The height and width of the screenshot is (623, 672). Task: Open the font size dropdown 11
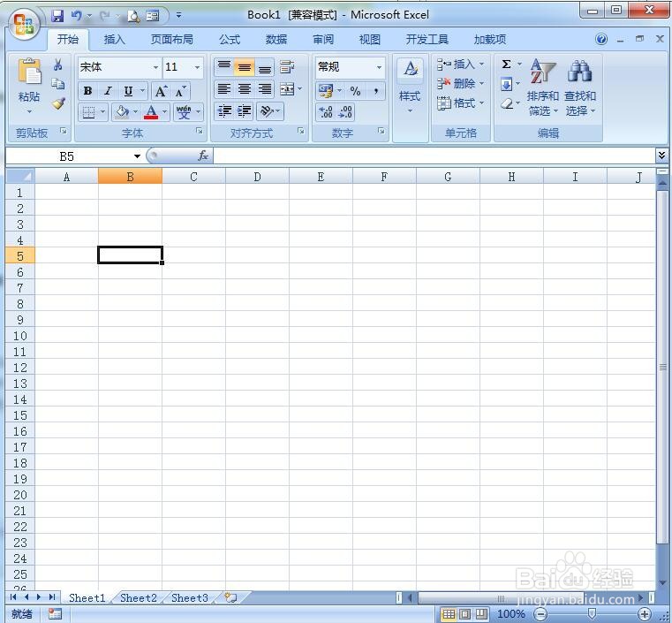pyautogui.click(x=197, y=67)
